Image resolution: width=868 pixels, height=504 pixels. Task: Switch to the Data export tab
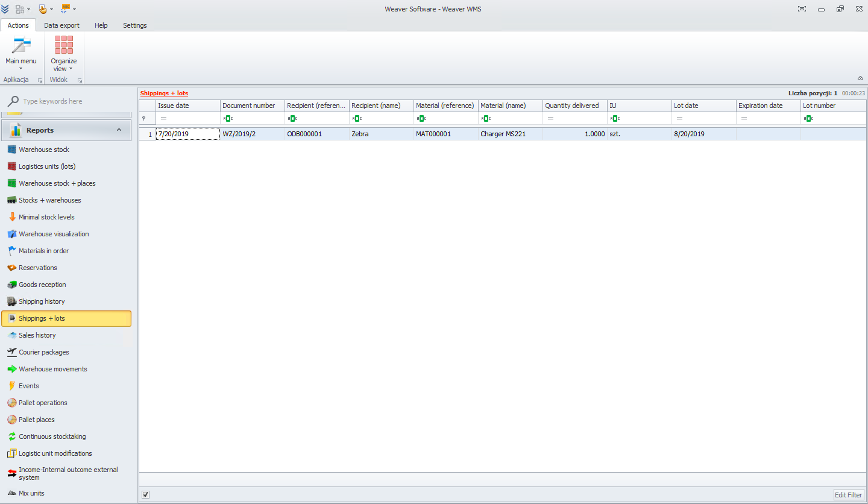pos(61,25)
